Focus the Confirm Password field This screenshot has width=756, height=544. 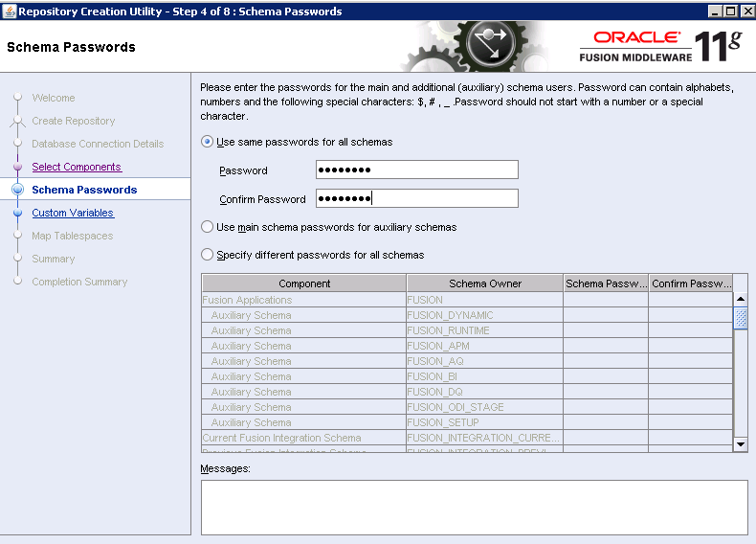pos(416,199)
